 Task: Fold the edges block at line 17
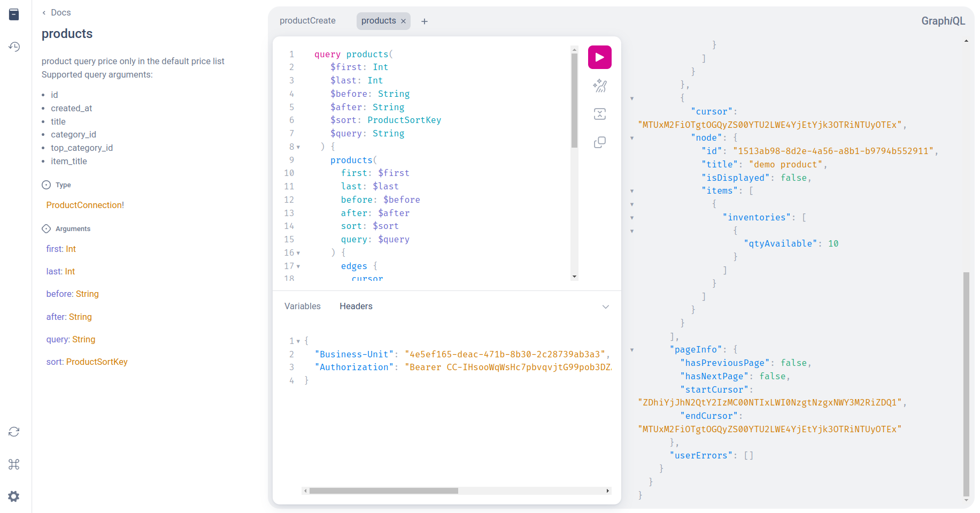pos(298,266)
